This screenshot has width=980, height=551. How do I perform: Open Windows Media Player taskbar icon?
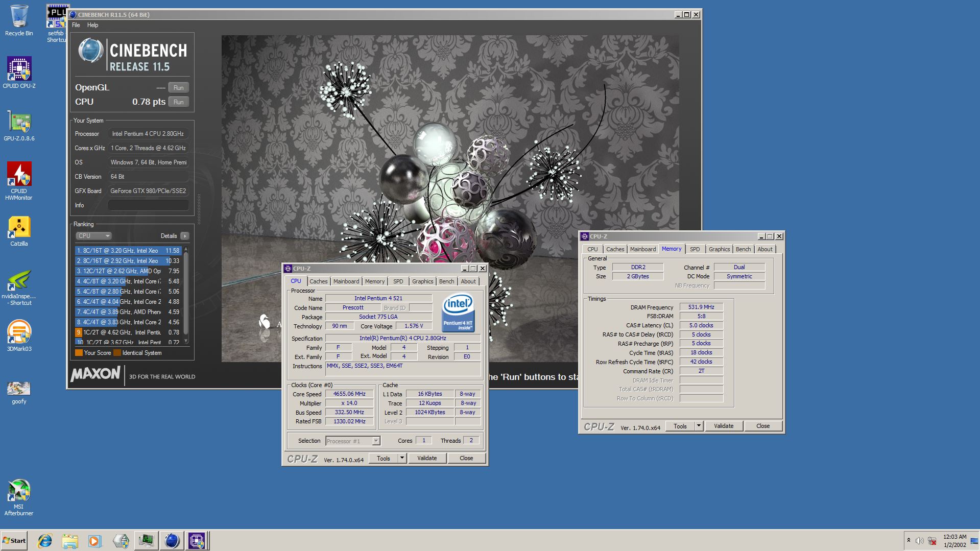94,541
